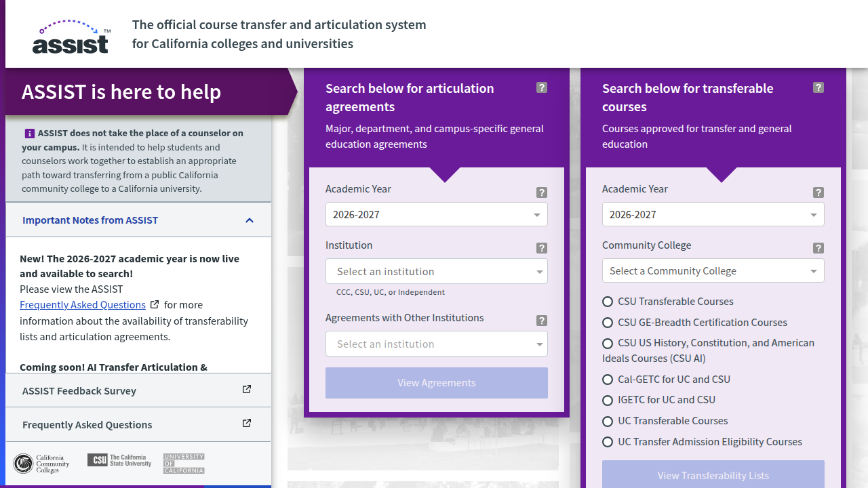Viewport: 868px width, 488px height.
Task: Click external-link icon on ASSIST Feedback Survey row
Action: click(x=247, y=389)
